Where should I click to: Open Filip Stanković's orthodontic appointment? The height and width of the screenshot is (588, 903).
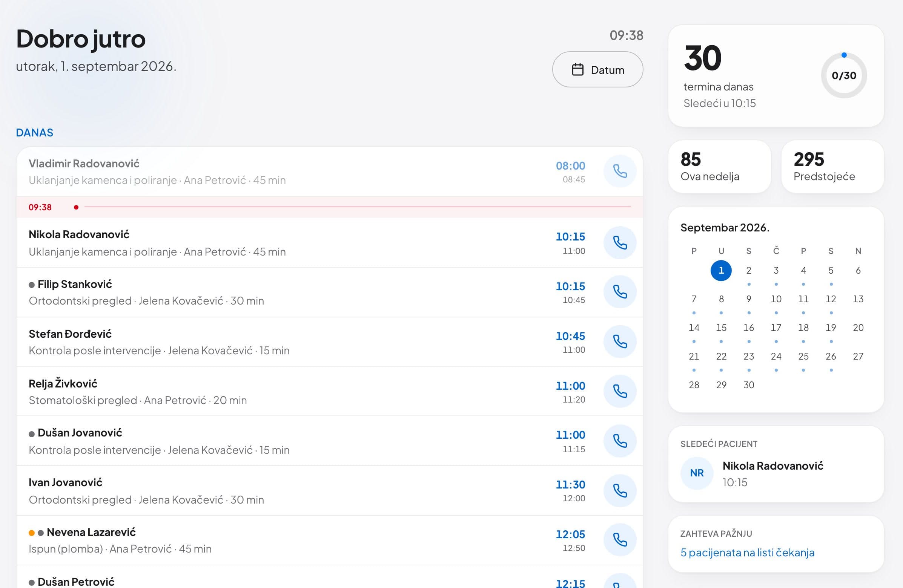pyautogui.click(x=329, y=292)
